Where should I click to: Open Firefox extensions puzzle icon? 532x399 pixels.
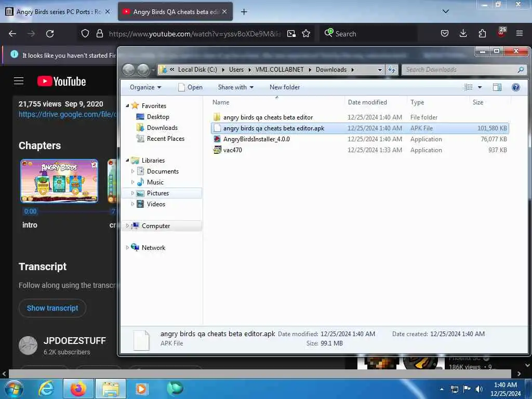pos(482,33)
